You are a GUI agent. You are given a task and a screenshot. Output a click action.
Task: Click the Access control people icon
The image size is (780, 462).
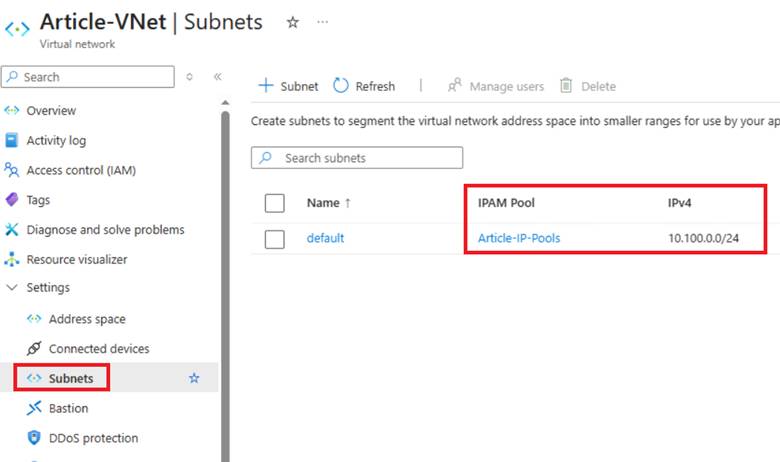(11, 170)
